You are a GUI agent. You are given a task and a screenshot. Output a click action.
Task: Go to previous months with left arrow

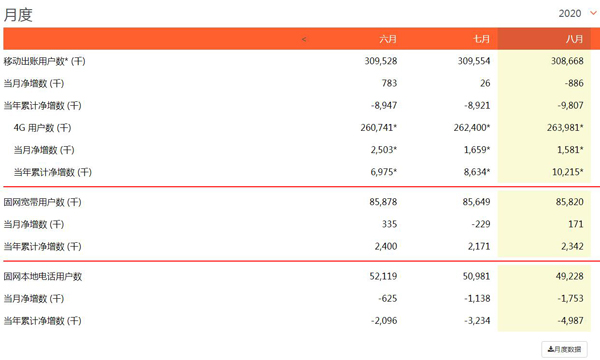[x=304, y=39]
